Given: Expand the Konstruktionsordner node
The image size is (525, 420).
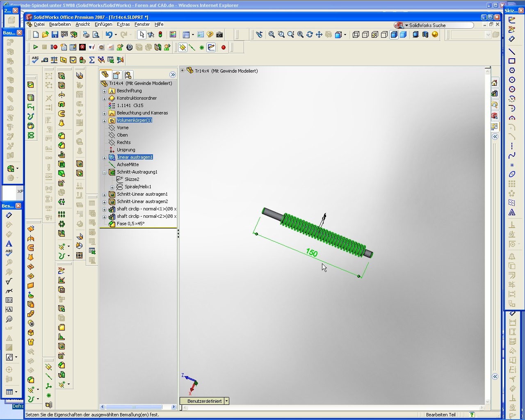Looking at the screenshot, I should click(104, 98).
